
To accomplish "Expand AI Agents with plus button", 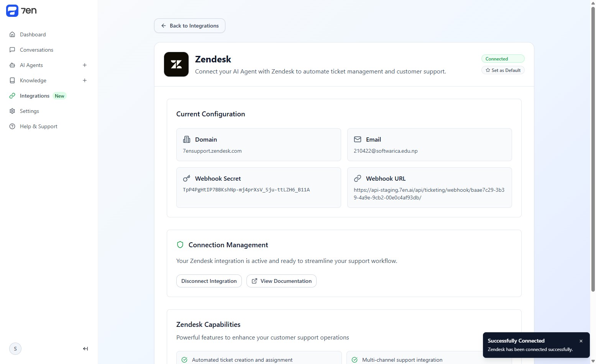I will (85, 65).
